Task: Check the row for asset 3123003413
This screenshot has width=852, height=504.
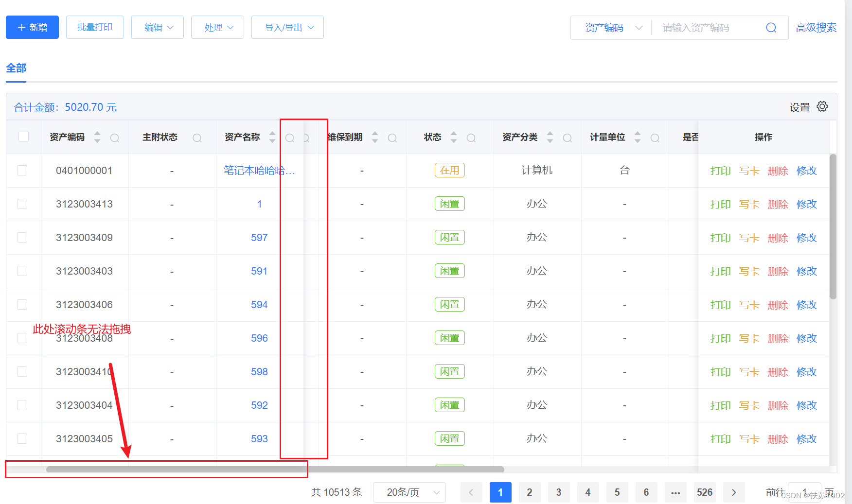Action: (22, 204)
